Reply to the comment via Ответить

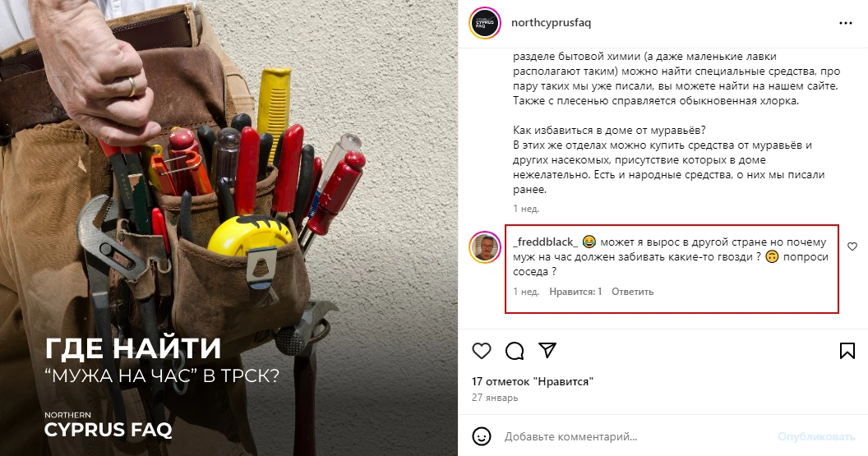pyautogui.click(x=632, y=292)
